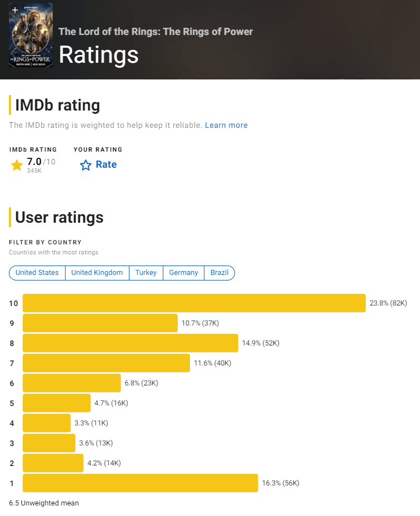This screenshot has height=516, width=420.
Task: Open The Rings of Power poster thumbnail
Action: [x=31, y=39]
